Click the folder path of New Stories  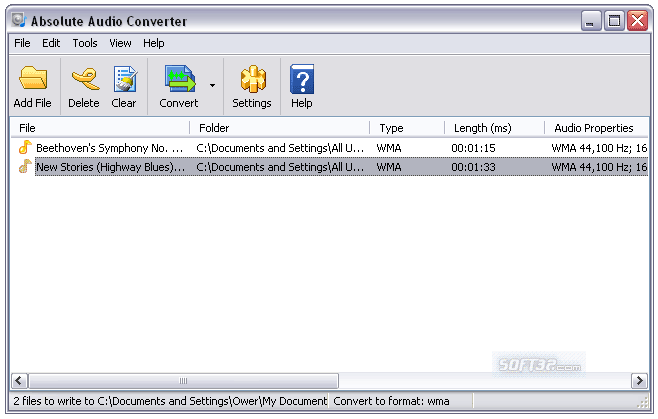pos(280,167)
